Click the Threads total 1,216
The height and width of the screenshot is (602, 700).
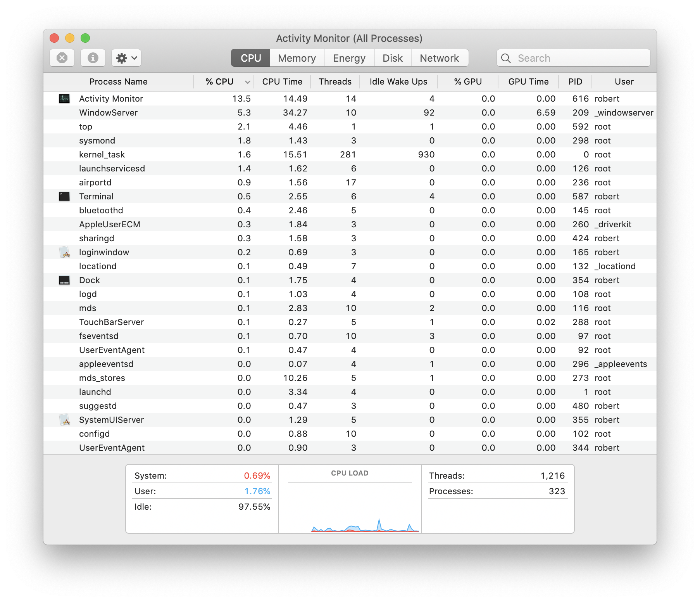click(x=553, y=476)
